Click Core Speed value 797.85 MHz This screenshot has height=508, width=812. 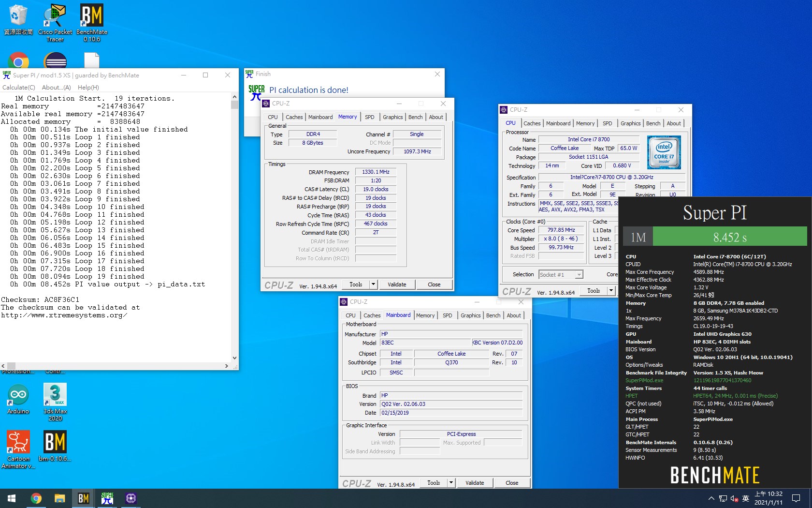coord(561,230)
